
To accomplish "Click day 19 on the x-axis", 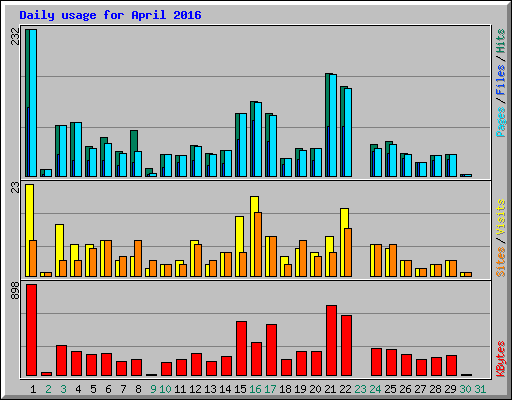I will point(300,389).
